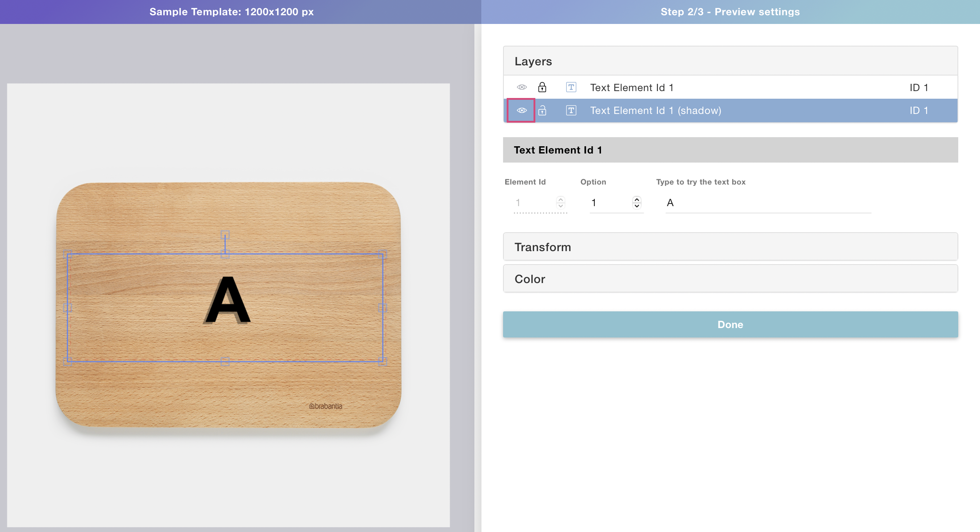Click the text type icon of the Text Element Id 1 layer
This screenshot has height=532, width=980.
click(x=571, y=87)
